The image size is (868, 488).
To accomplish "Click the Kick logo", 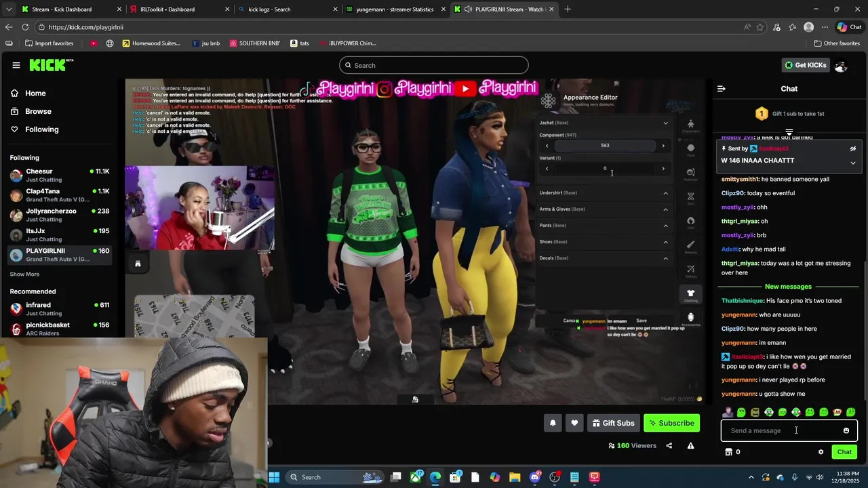I will coord(51,65).
